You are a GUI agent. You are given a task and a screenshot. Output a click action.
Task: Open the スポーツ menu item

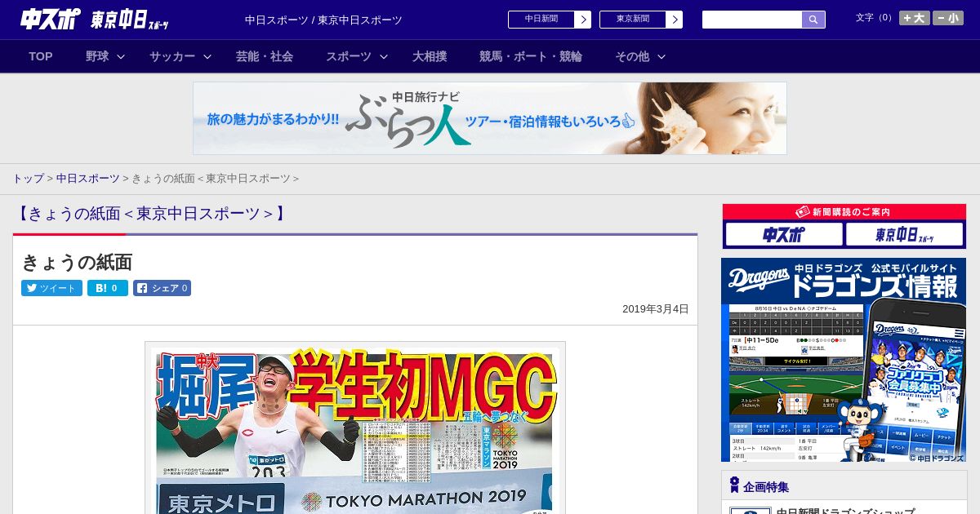[x=349, y=56]
